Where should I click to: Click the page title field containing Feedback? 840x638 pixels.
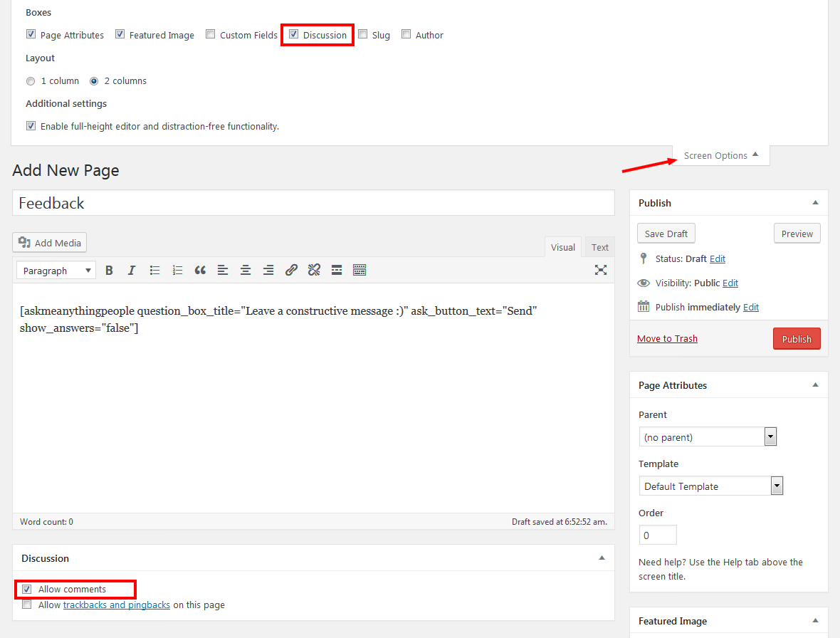click(313, 203)
